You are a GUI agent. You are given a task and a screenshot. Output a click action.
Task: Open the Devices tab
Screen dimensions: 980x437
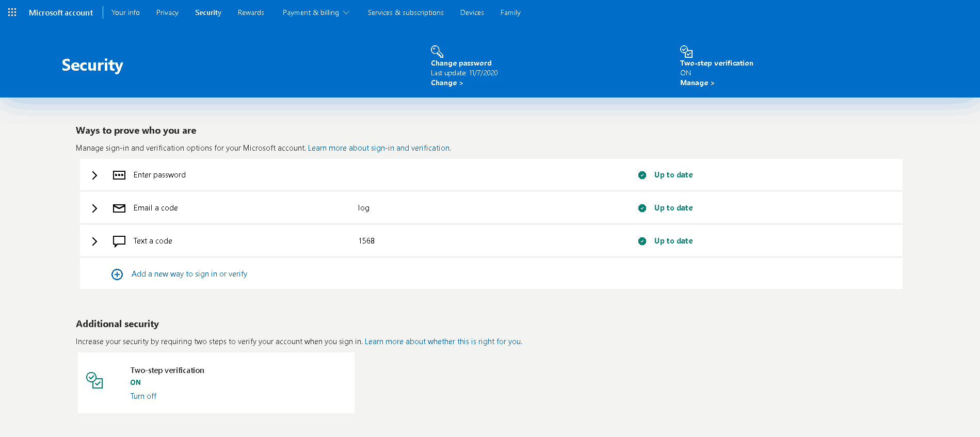[472, 12]
